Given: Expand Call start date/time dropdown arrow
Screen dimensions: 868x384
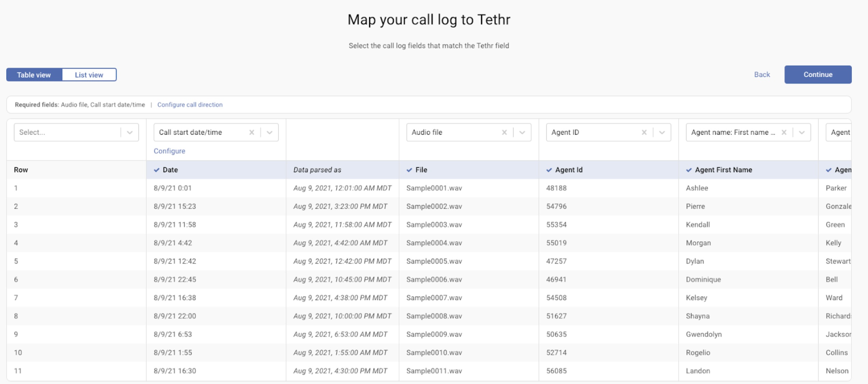Looking at the screenshot, I should (x=270, y=132).
